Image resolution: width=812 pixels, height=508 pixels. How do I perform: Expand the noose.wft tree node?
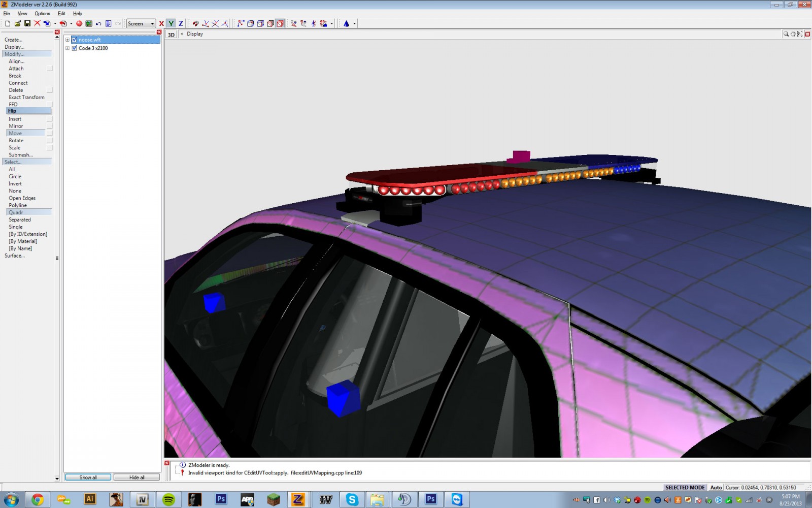[x=67, y=40]
